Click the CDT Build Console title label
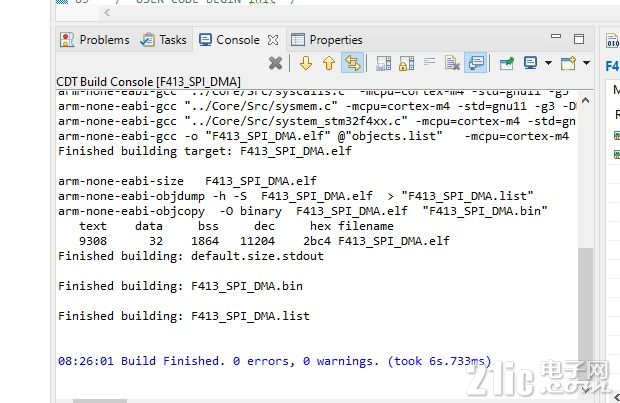620x403 pixels. point(148,82)
